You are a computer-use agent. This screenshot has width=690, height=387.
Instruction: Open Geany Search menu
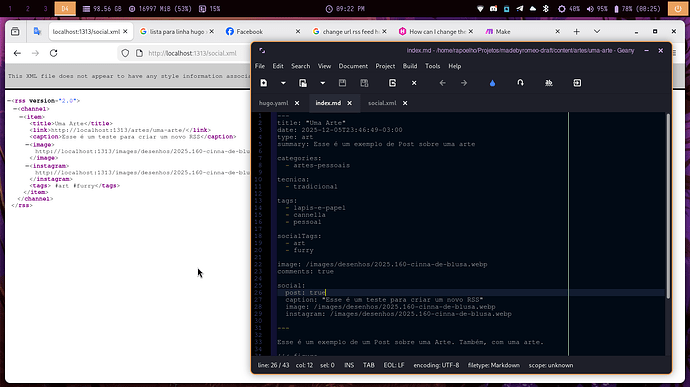[x=301, y=66]
